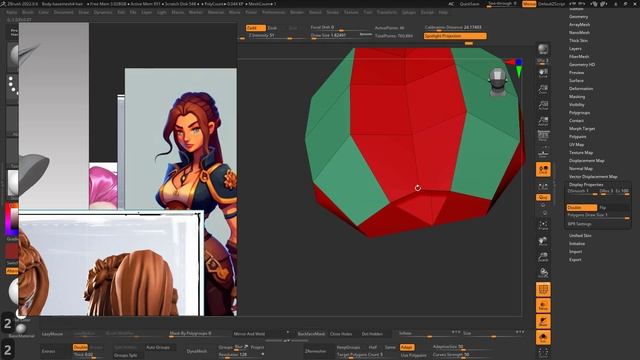Click the Xpose icon at shelf bottom
Image resolution: width=640 pixels, height=360 pixels.
click(x=543, y=353)
